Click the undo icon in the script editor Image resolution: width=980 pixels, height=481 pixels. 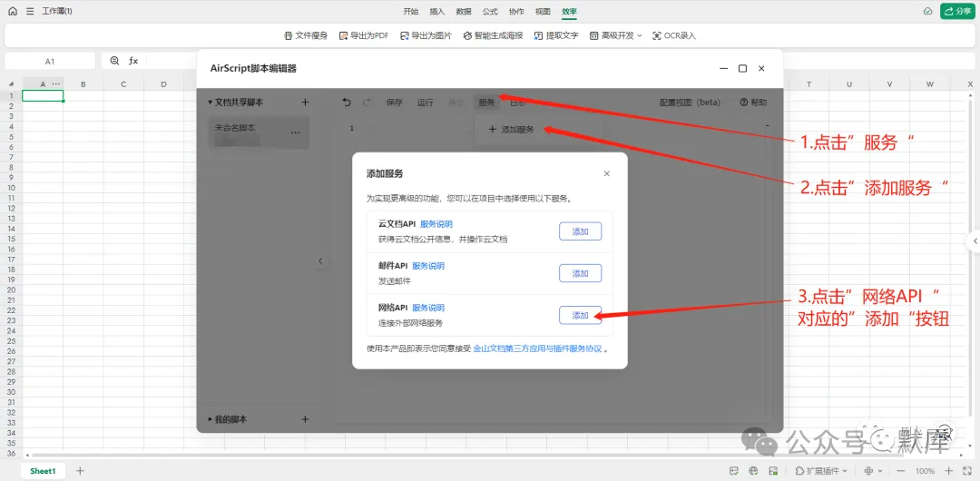(347, 103)
